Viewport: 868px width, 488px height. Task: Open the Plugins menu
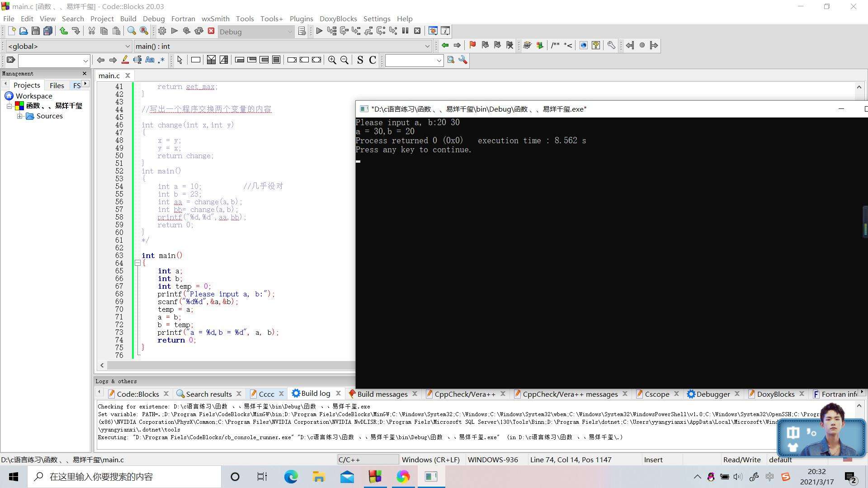(x=301, y=19)
